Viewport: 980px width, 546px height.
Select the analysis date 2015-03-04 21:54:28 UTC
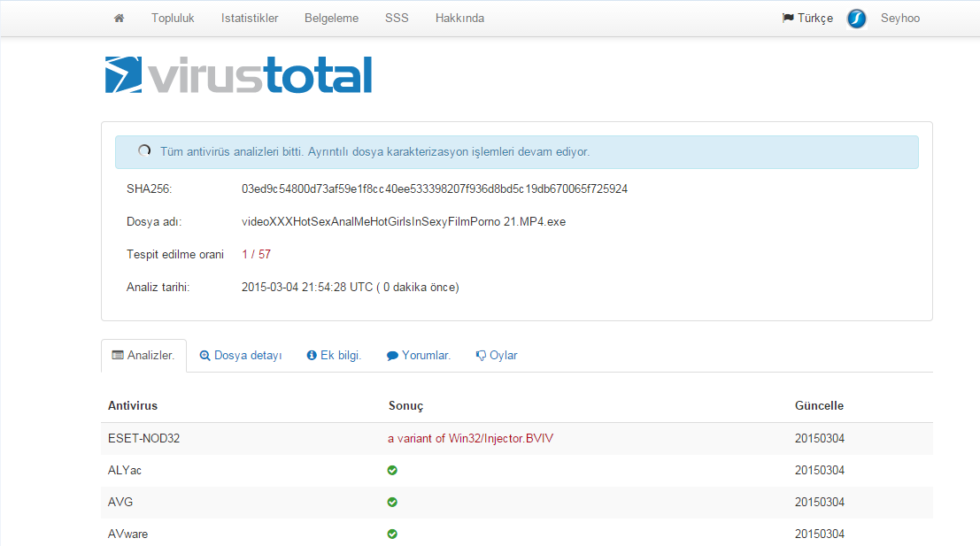pos(307,288)
